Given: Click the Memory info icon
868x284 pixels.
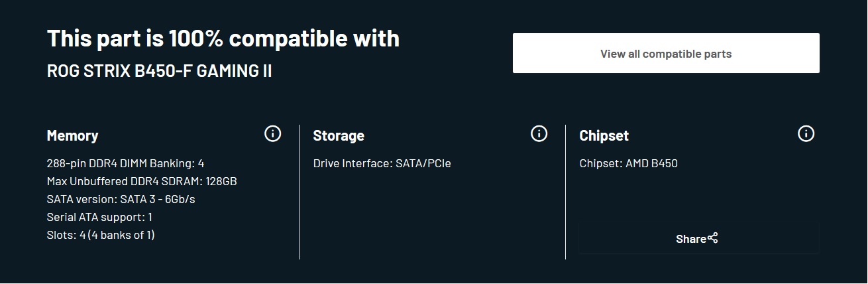Looking at the screenshot, I should coord(272,134).
